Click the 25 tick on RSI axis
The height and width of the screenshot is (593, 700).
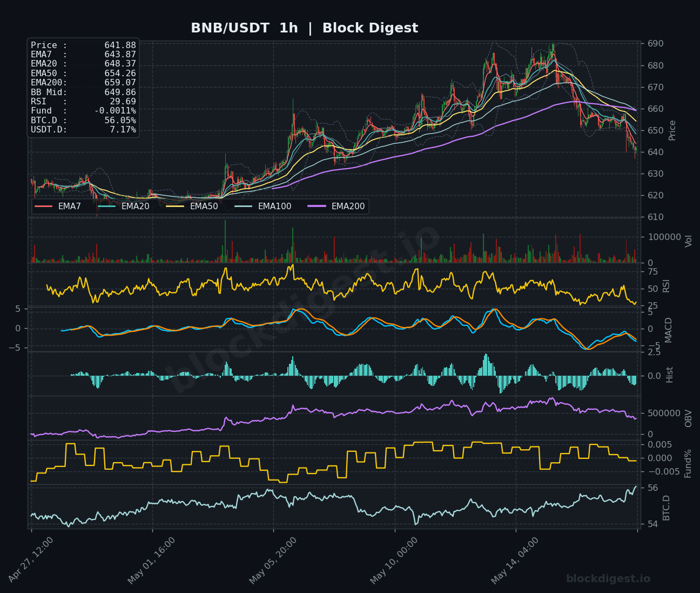pyautogui.click(x=653, y=307)
